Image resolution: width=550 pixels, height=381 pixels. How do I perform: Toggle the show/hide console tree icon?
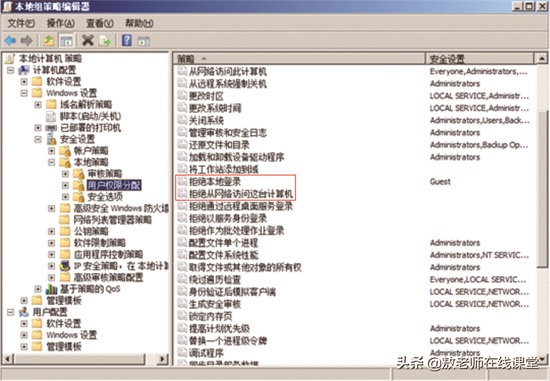point(66,41)
